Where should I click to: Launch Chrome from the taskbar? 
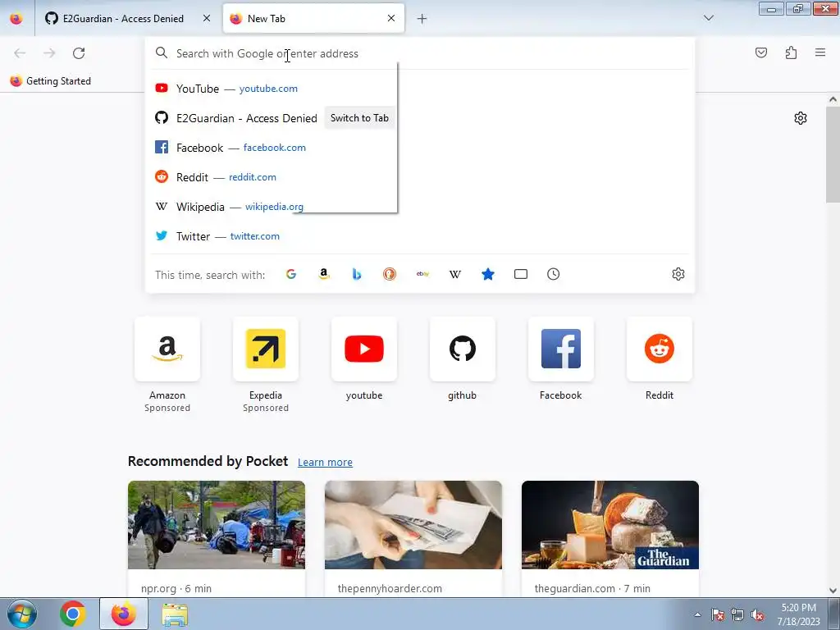73,614
